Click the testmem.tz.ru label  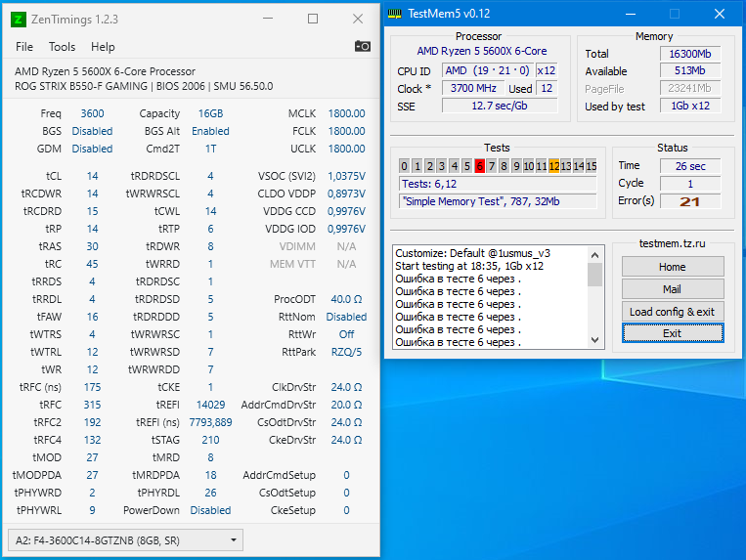click(x=672, y=243)
